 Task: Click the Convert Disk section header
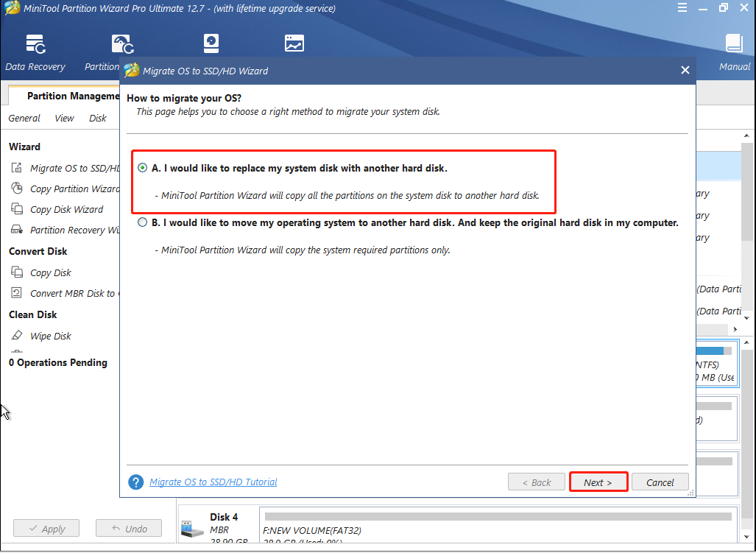(x=38, y=251)
